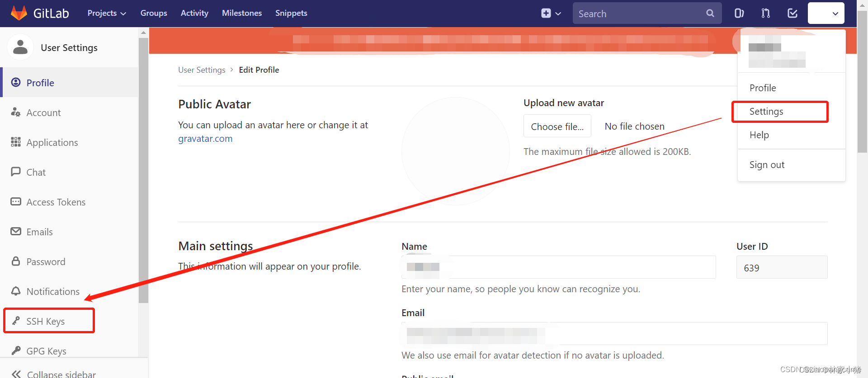Image resolution: width=868 pixels, height=378 pixels.
Task: Collapse the sidebar
Action: (x=54, y=374)
